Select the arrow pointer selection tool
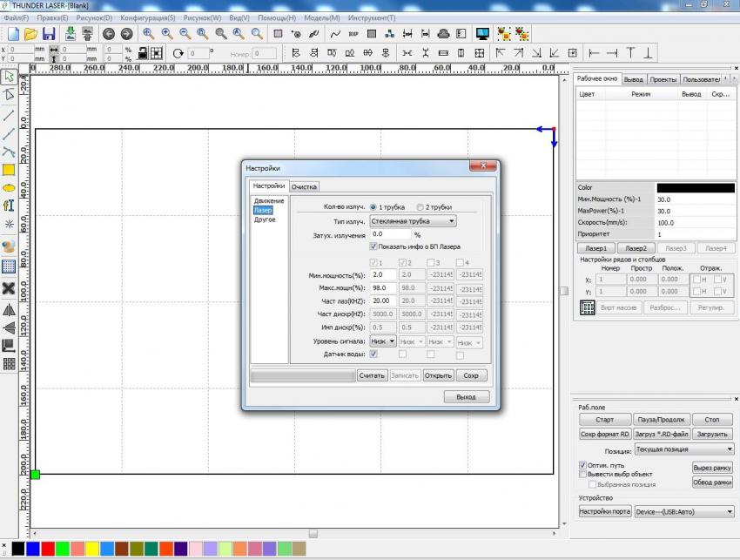The height and width of the screenshot is (560, 740). [x=9, y=77]
